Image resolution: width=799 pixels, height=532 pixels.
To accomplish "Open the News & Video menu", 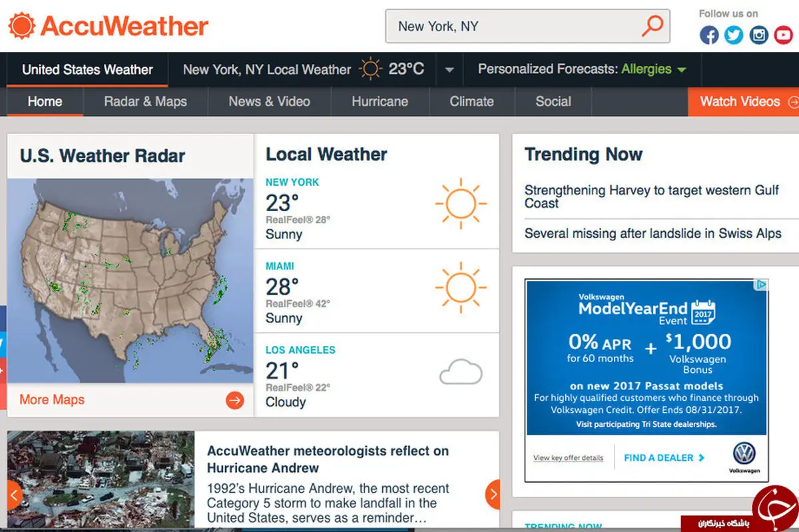I will pyautogui.click(x=269, y=102).
